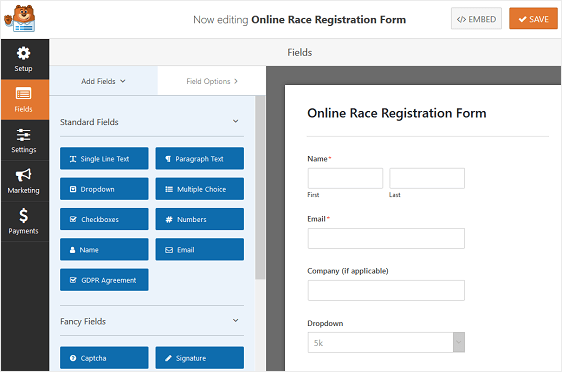
Task: Click the Embed button
Action: click(476, 19)
